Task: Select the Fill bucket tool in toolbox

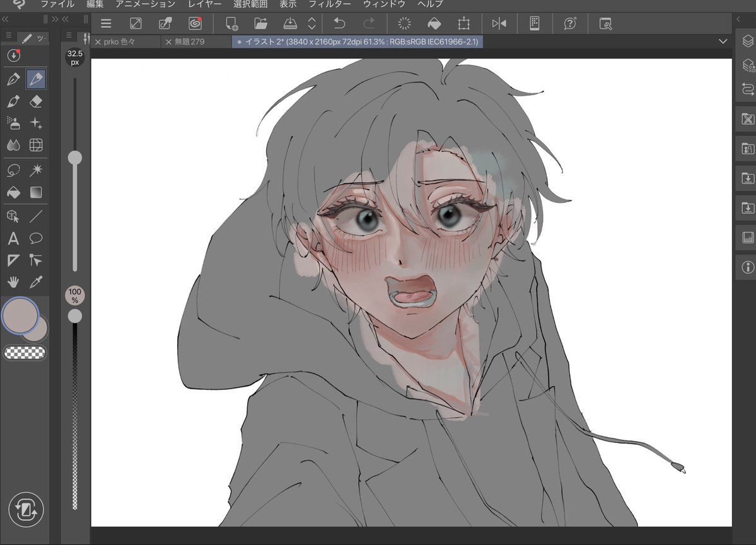Action: [13, 192]
